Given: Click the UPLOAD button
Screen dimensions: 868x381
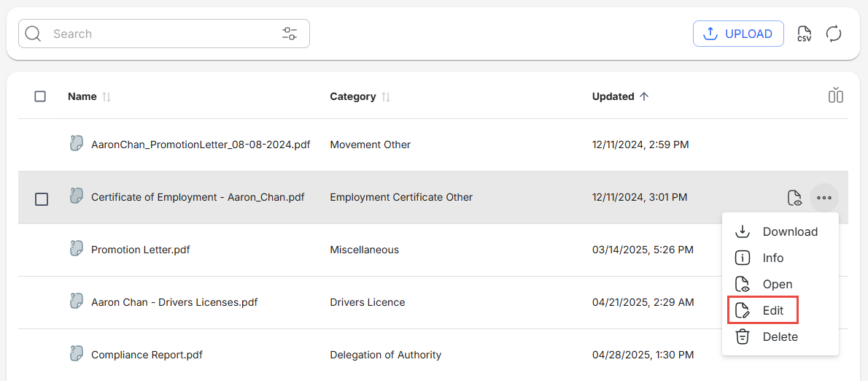Looking at the screenshot, I should pos(738,34).
